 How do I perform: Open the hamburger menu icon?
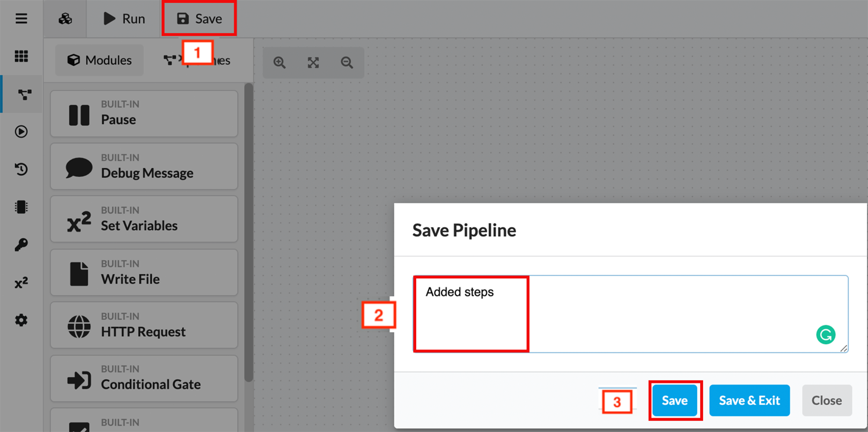click(x=21, y=19)
